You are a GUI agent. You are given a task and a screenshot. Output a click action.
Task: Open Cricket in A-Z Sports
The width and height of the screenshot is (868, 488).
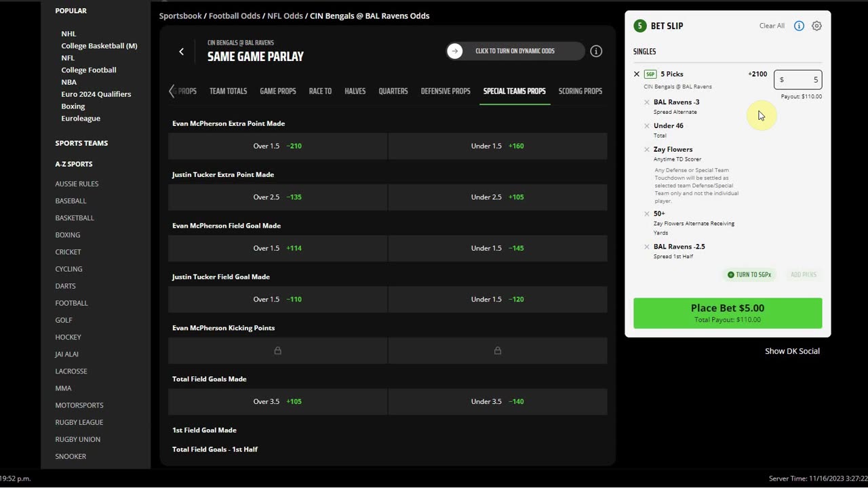coord(68,252)
